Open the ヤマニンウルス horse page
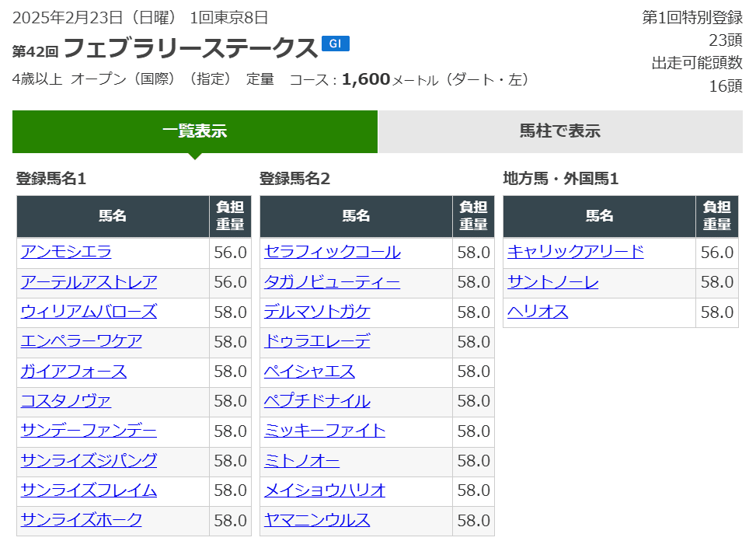This screenshot has width=756, height=548. point(319,522)
